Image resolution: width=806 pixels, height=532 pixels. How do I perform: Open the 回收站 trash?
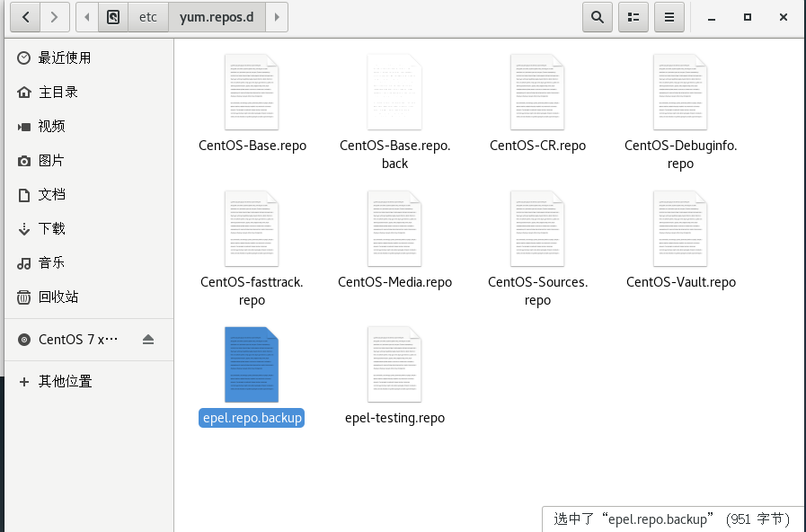point(89,297)
